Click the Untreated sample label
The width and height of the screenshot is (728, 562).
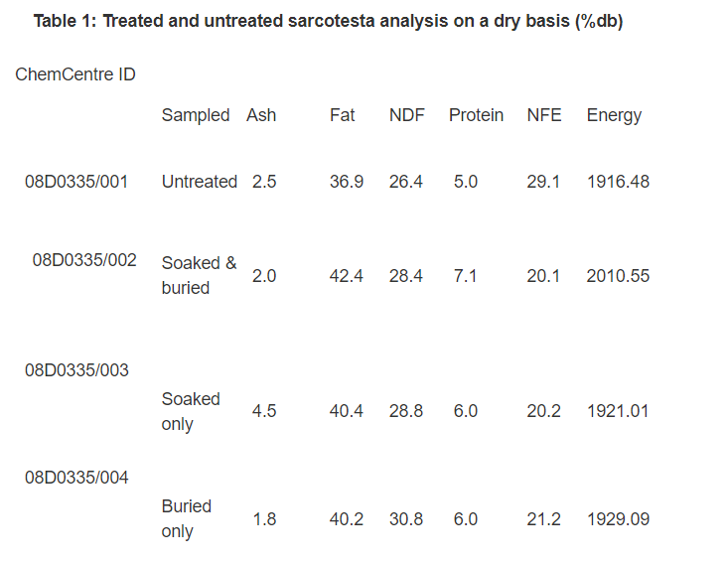tap(200, 182)
